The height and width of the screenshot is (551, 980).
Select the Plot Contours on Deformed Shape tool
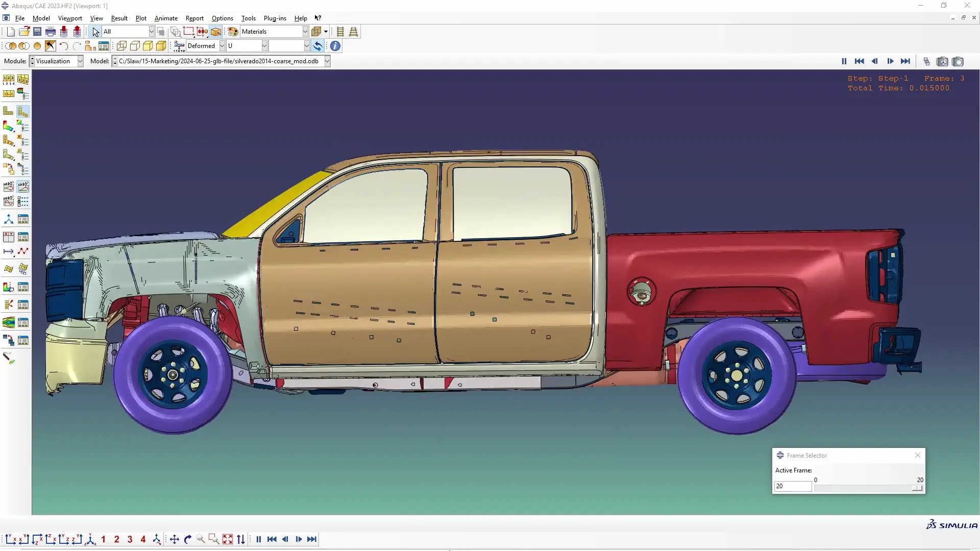[x=8, y=126]
